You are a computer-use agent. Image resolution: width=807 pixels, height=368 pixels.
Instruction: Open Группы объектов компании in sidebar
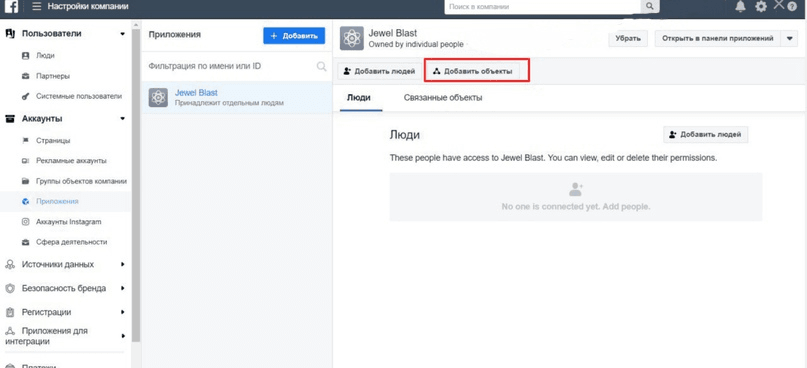[x=81, y=182]
